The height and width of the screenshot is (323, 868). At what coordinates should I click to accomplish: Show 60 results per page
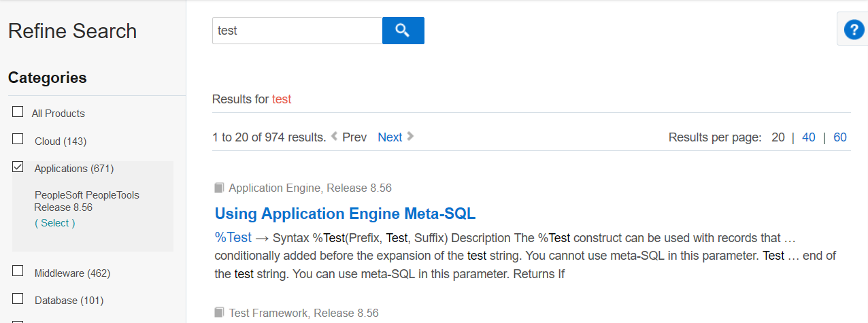pos(840,137)
